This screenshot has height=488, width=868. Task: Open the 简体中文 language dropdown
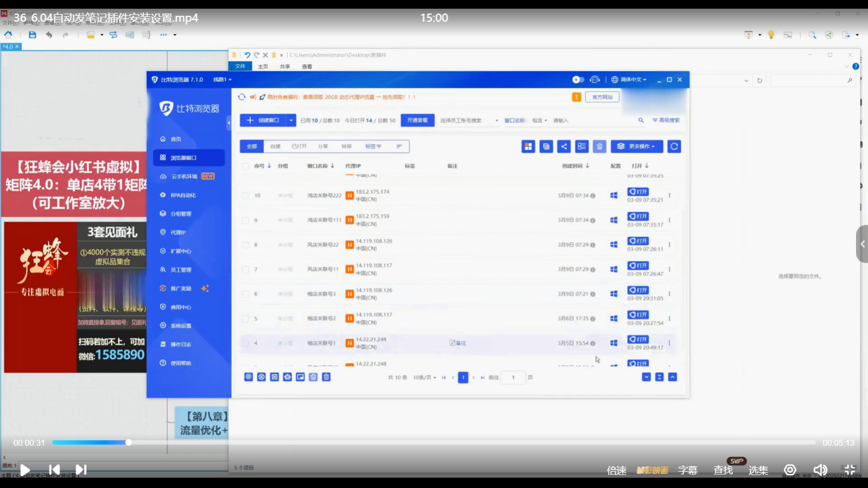630,80
